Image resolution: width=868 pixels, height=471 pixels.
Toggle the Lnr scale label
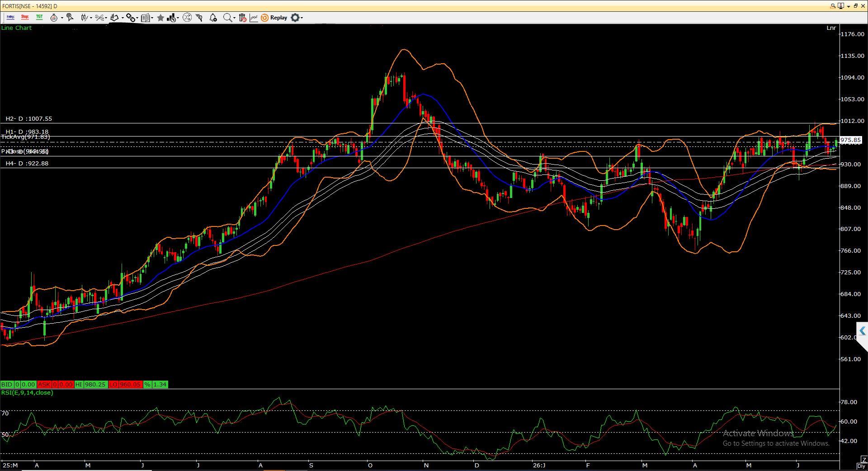coord(831,28)
